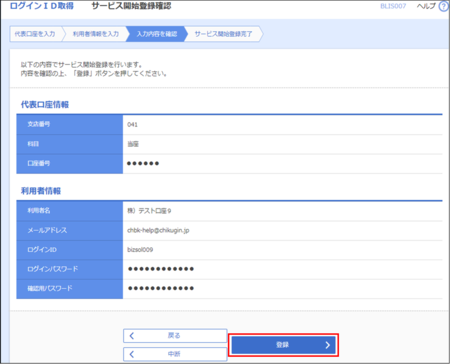Click the 当座 account type value
Screen dimensions: 450x364
click(133, 144)
